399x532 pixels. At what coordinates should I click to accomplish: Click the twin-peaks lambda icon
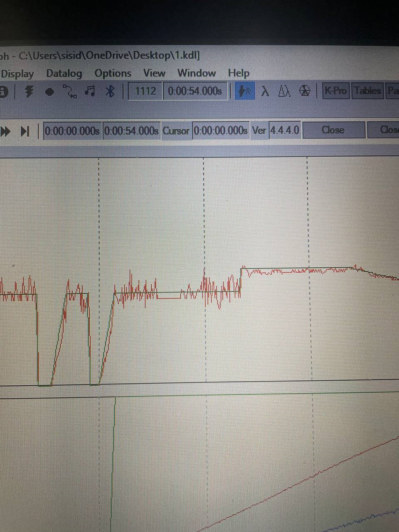click(x=284, y=91)
